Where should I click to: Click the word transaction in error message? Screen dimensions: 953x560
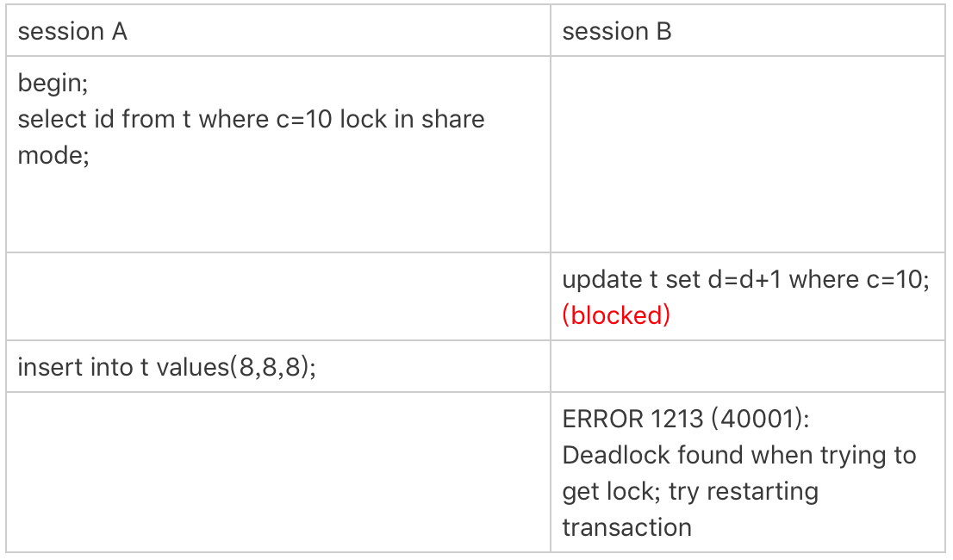click(626, 527)
